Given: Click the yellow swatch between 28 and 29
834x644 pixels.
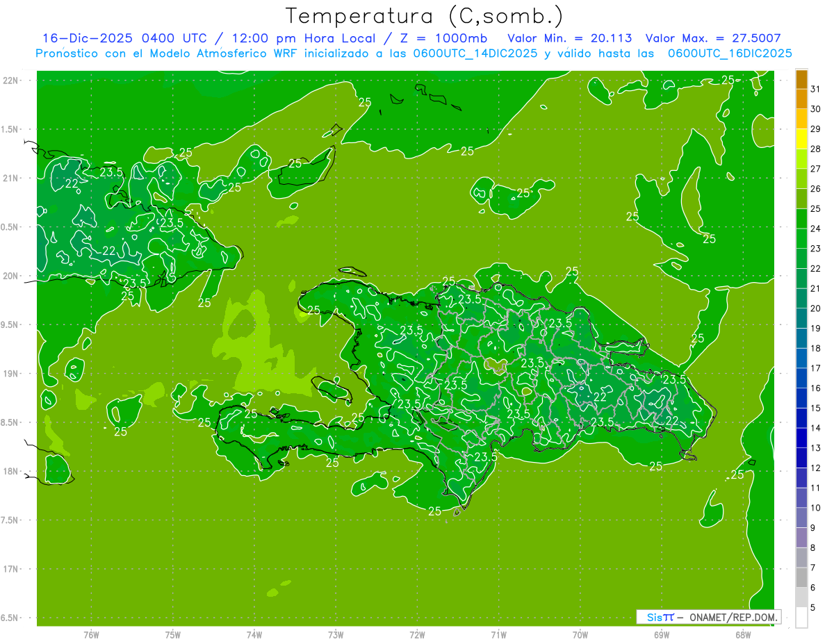Looking at the screenshot, I should click(801, 139).
